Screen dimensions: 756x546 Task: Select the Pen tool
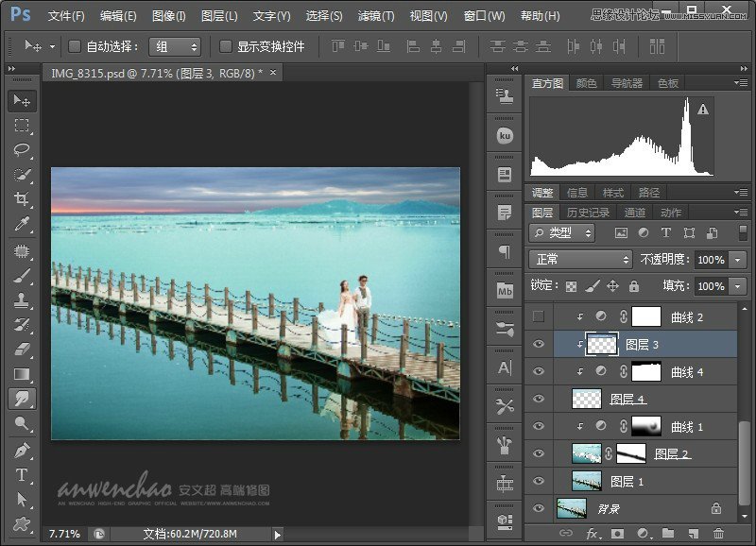point(22,451)
